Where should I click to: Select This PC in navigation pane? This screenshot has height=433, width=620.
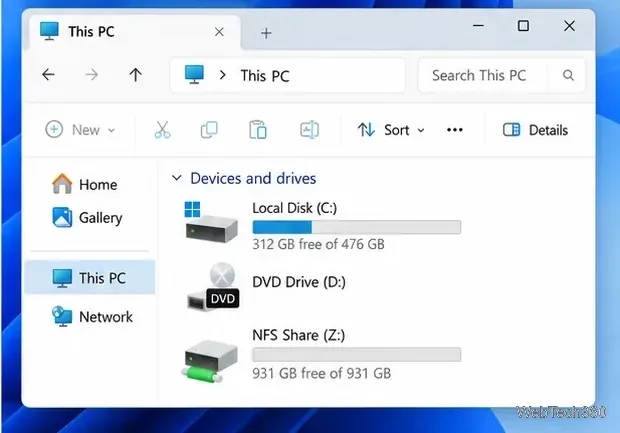point(90,278)
